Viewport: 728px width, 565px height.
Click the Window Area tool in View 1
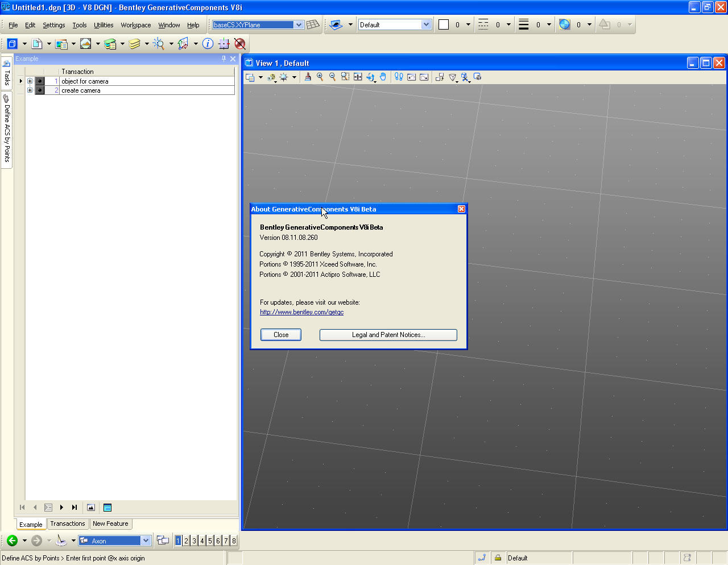click(x=345, y=77)
